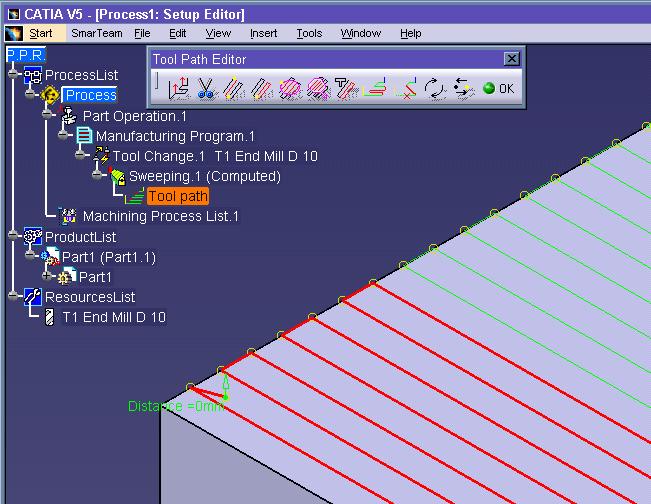Open the Help menu

411,33
